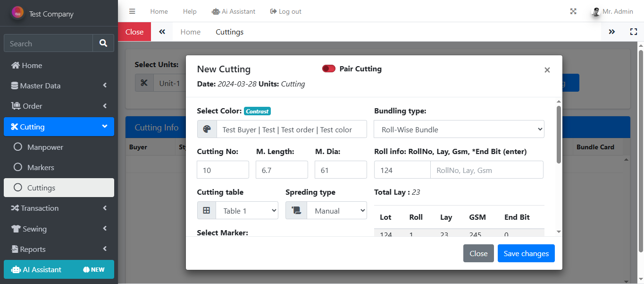Click the Save changes button

point(526,253)
